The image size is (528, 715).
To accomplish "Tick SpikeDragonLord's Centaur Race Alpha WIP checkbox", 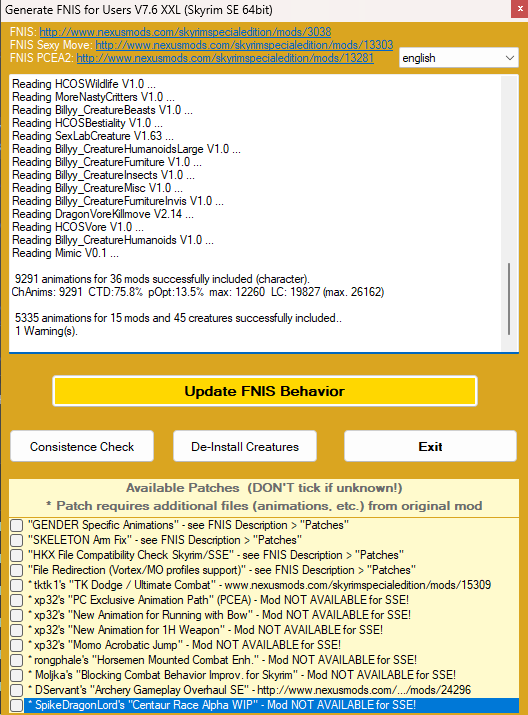I will (x=17, y=705).
